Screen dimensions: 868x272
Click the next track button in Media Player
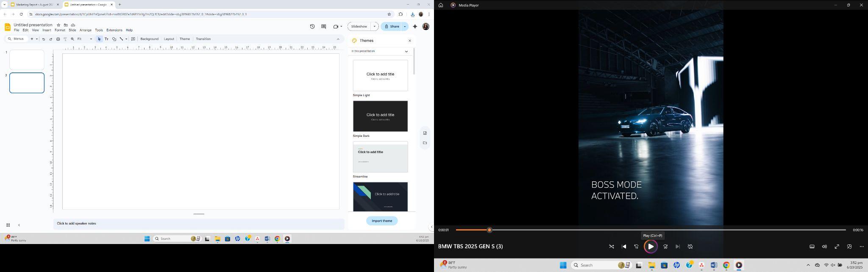click(678, 247)
